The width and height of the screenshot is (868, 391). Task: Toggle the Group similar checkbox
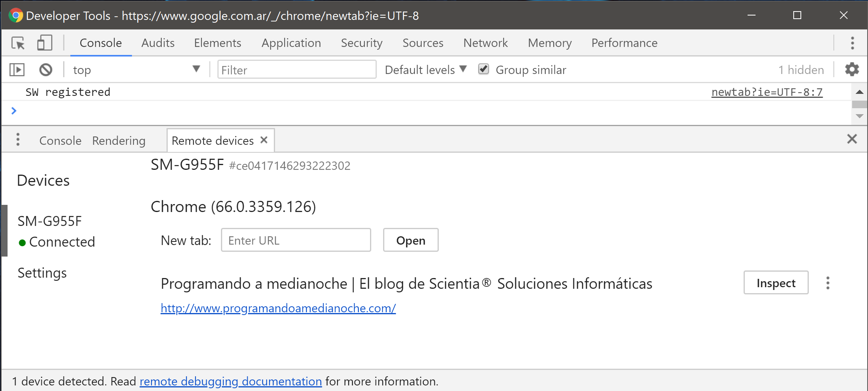tap(483, 69)
